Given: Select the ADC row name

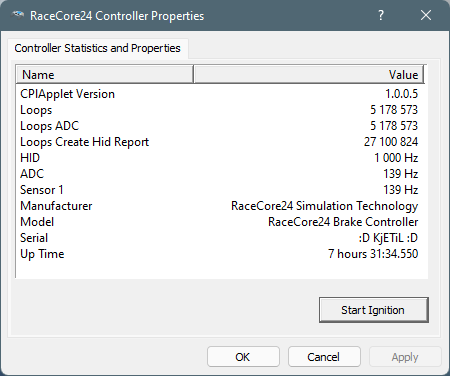Looking at the screenshot, I should [32, 174].
